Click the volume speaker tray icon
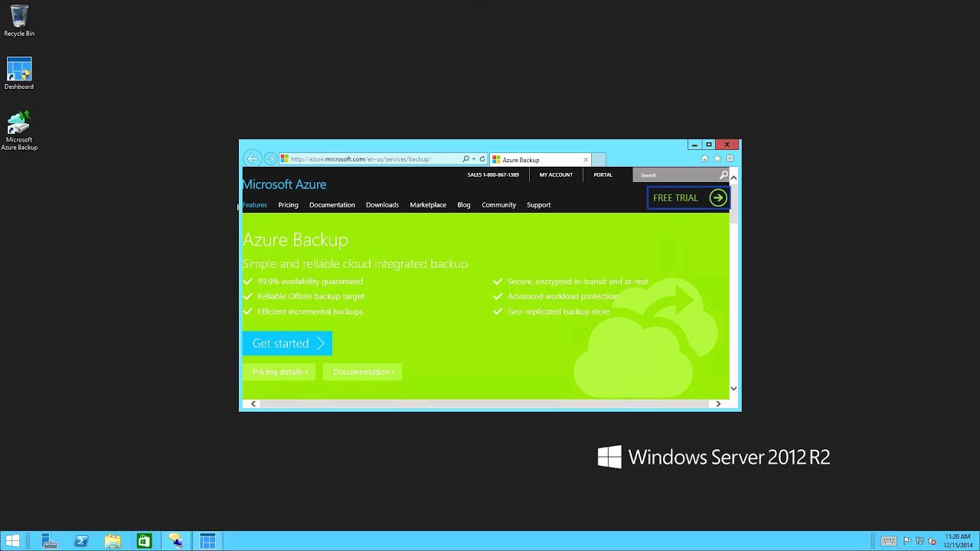Image resolution: width=980 pixels, height=551 pixels. [x=932, y=541]
